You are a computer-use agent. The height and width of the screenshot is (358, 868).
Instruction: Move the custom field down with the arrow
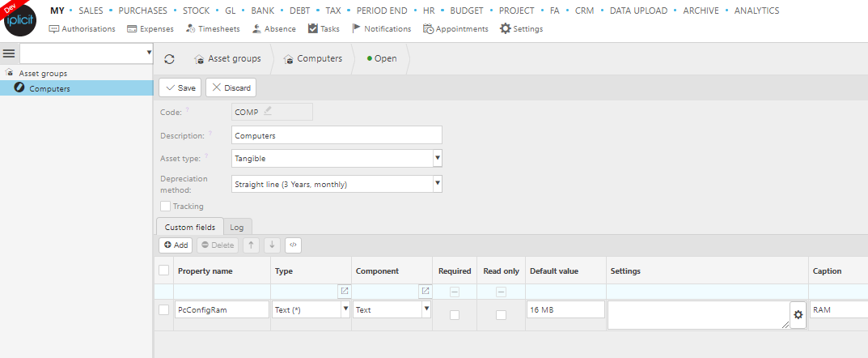click(272, 245)
